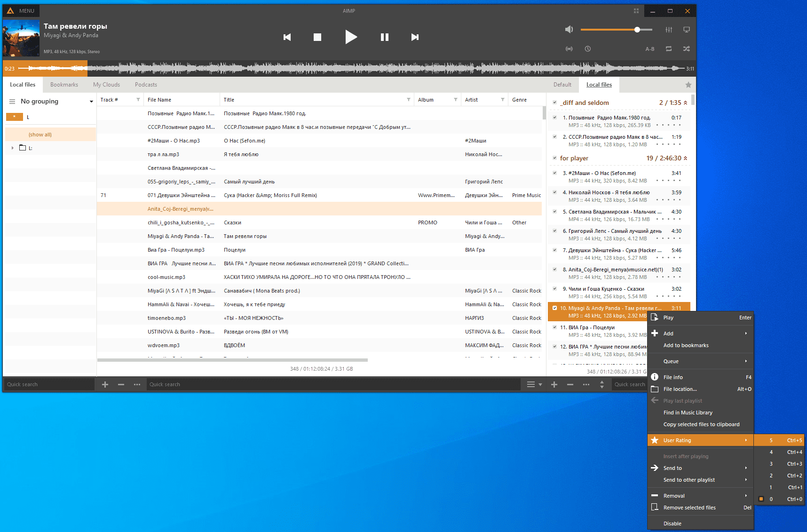The image size is (807, 532).
Task: Uncheck playlist track 4 Николай Носков
Action: (555, 192)
